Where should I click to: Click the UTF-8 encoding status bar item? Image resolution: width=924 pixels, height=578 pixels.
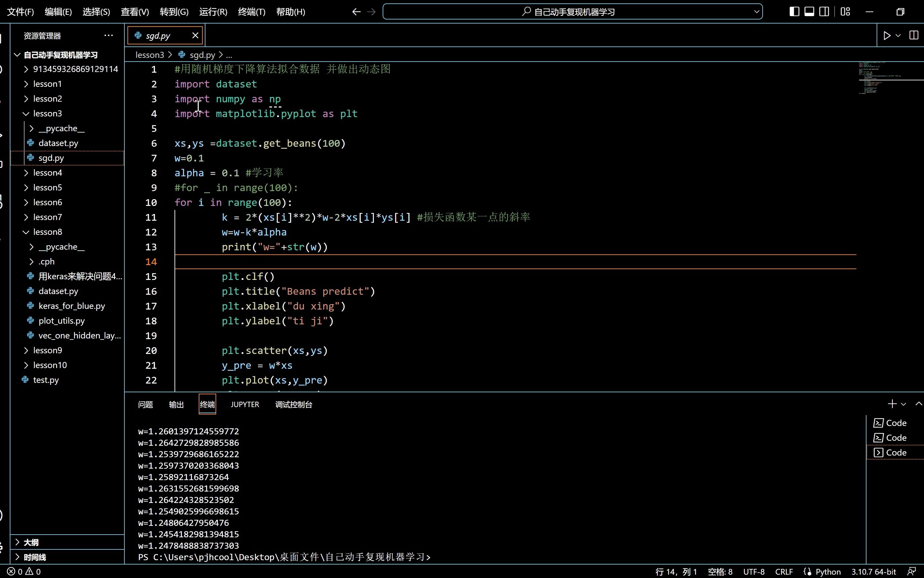pos(753,571)
